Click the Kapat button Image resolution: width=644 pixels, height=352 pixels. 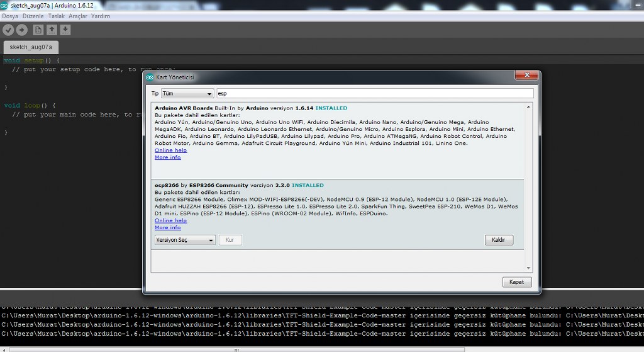517,281
